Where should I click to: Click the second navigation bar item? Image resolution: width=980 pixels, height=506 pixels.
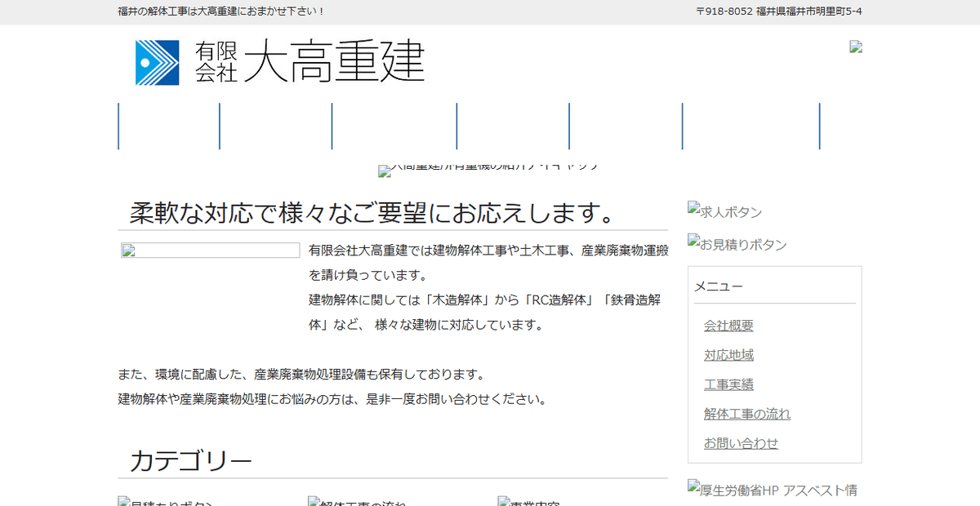274,126
